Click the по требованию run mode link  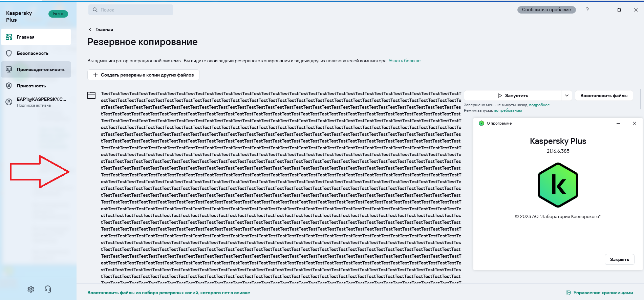[508, 110]
